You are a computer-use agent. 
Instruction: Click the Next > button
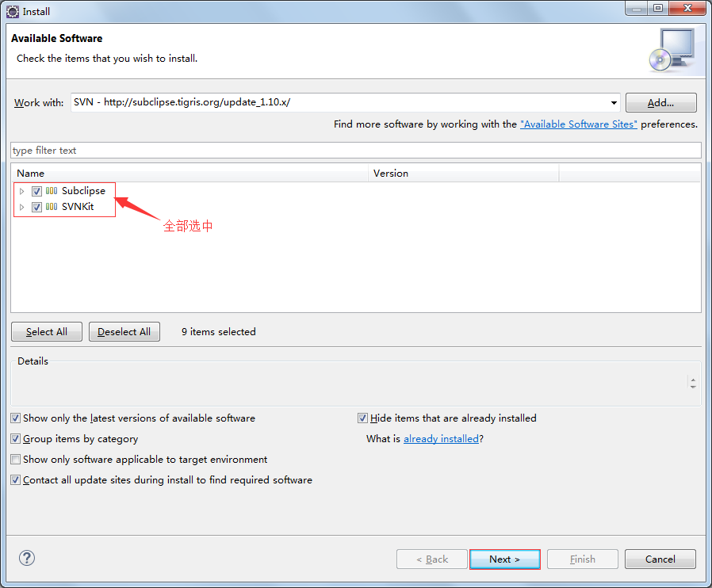(504, 559)
